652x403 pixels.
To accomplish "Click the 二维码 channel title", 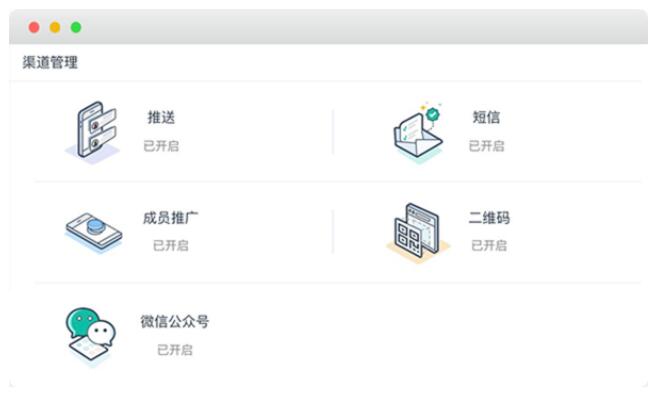I will (x=489, y=218).
